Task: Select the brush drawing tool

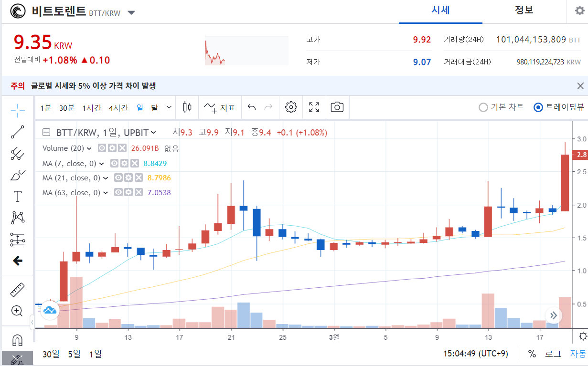Action: [18, 175]
